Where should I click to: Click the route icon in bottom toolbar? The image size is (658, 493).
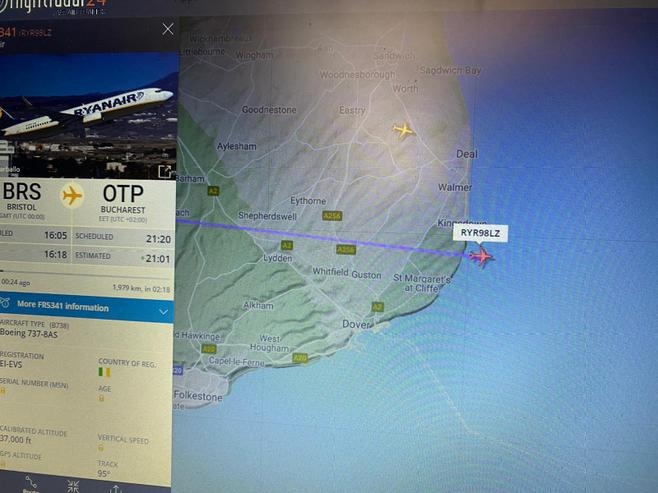[x=31, y=483]
